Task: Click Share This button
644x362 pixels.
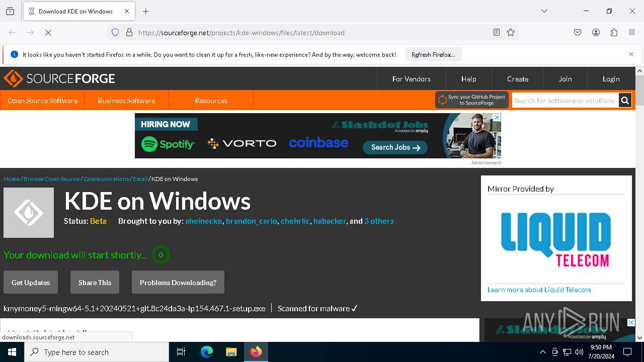Action: tap(95, 282)
